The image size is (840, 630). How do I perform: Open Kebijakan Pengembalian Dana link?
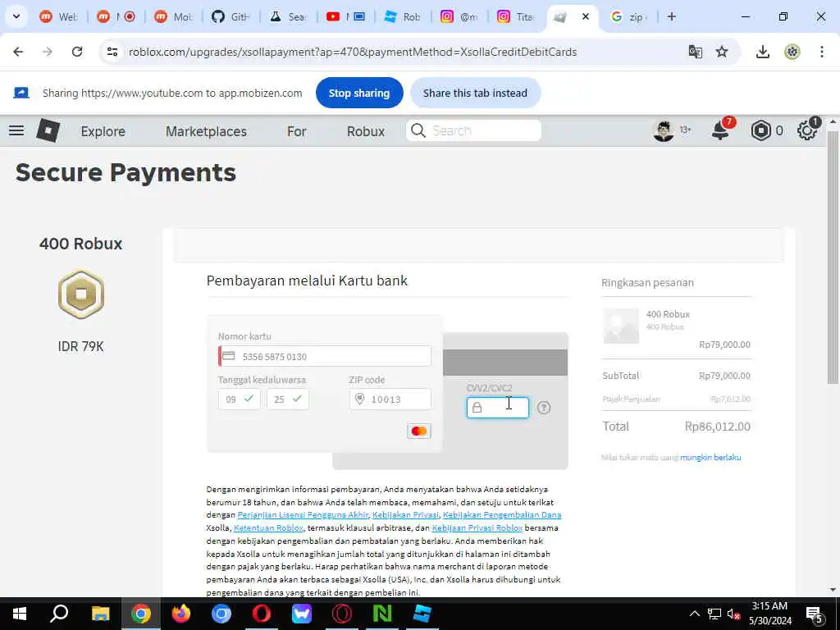502,515
